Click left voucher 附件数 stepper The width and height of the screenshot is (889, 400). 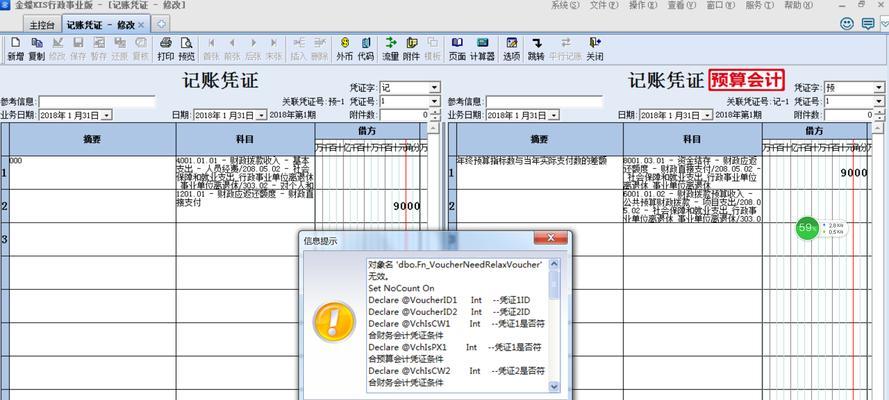pyautogui.click(x=435, y=114)
